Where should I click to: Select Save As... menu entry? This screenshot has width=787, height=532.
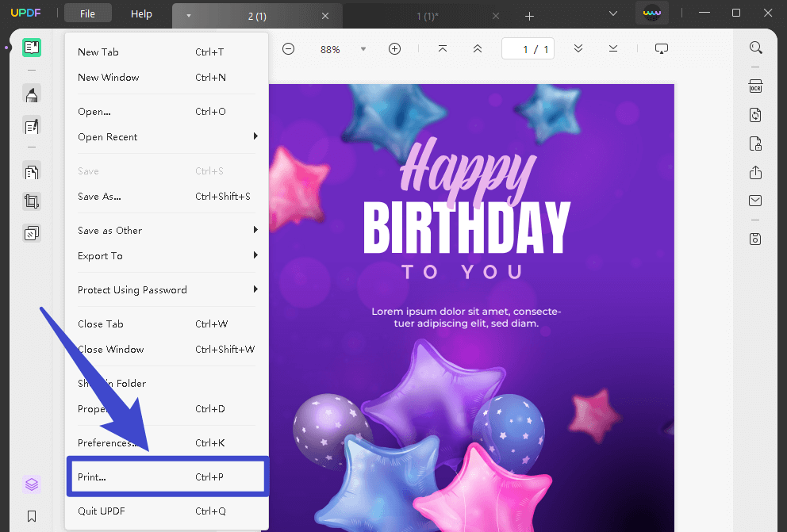(167, 196)
